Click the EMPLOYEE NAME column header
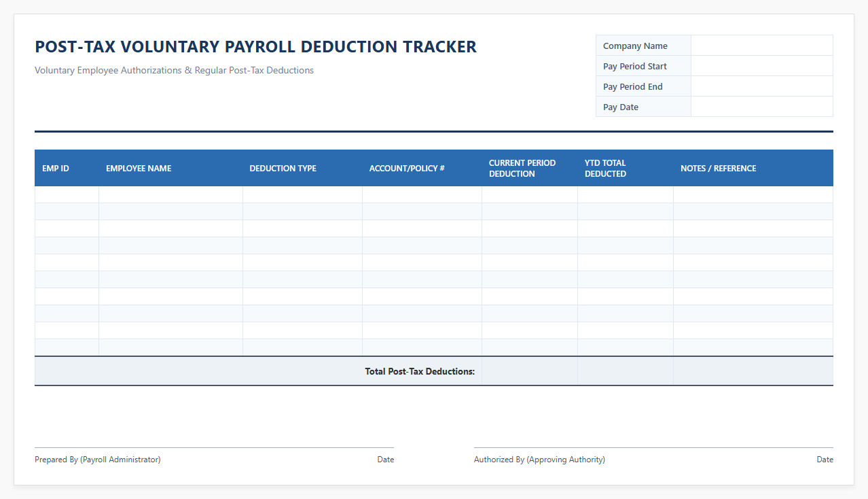 click(x=171, y=168)
